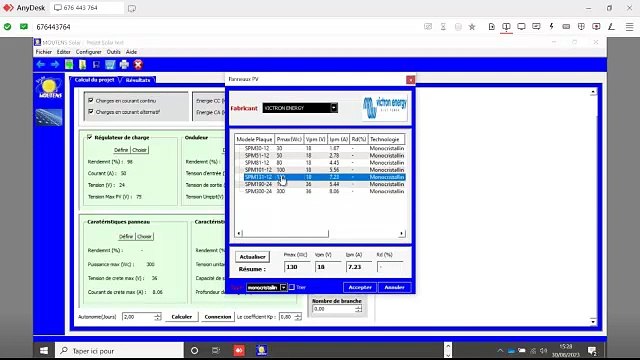
Task: Click the shopping cart toolbar icon
Action: (x=110, y=64)
